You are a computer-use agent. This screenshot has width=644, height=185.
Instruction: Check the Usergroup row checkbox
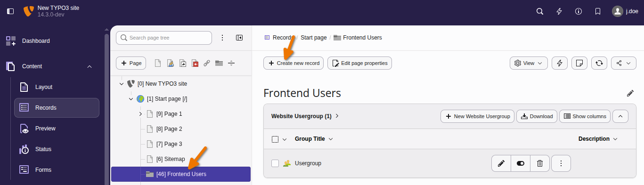coord(275,163)
